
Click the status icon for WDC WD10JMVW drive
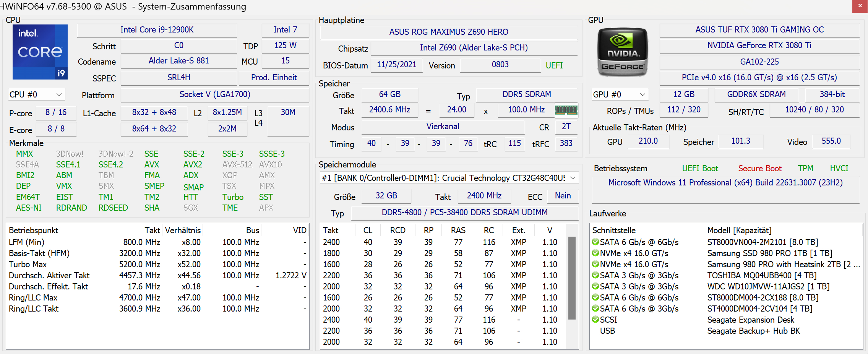(595, 286)
